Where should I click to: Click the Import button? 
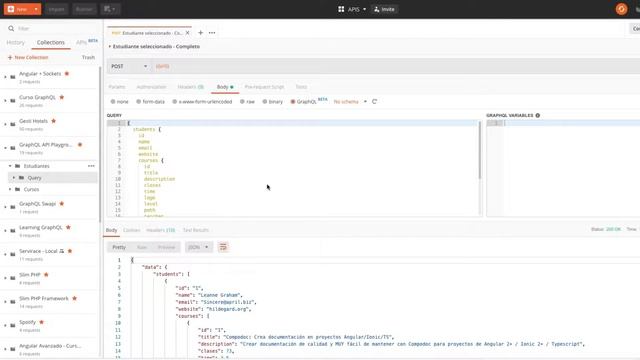[x=56, y=9]
